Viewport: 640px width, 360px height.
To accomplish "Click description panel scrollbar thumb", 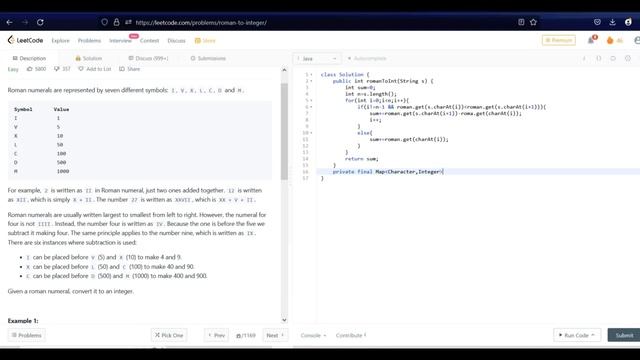I will [x=284, y=131].
